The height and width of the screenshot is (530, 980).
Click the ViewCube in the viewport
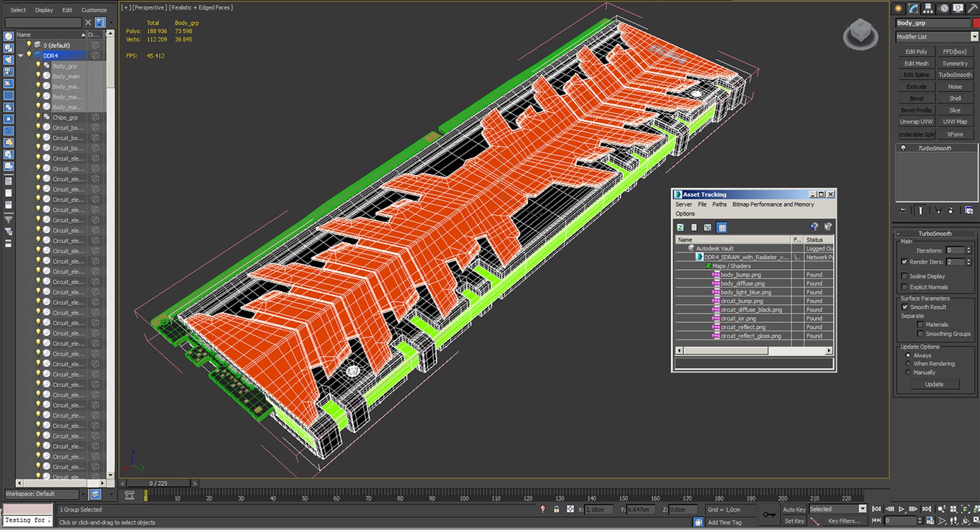point(861,34)
